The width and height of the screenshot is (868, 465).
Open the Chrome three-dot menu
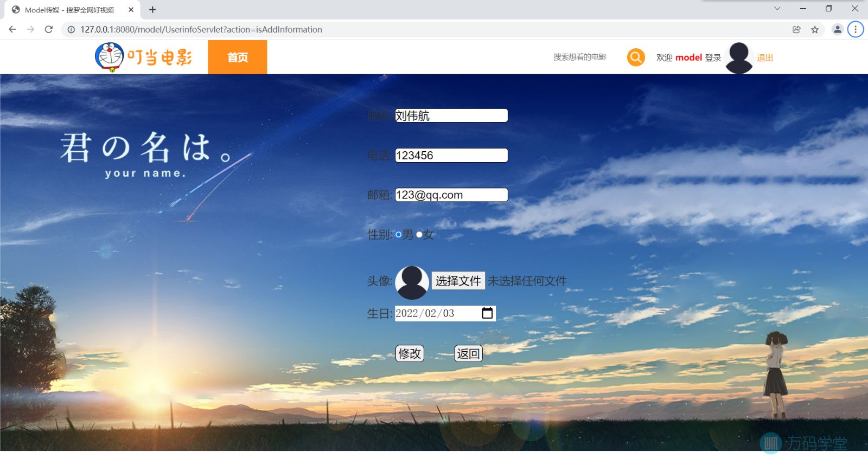click(856, 29)
